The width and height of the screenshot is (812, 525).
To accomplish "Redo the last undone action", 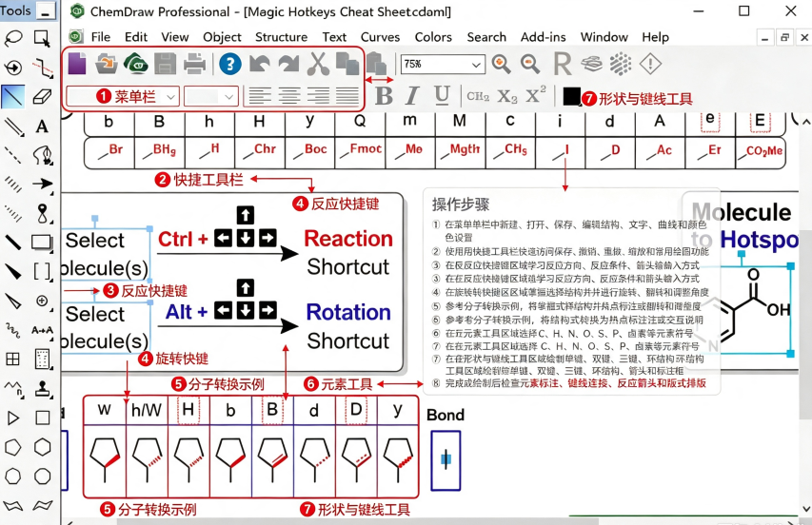I will (288, 64).
